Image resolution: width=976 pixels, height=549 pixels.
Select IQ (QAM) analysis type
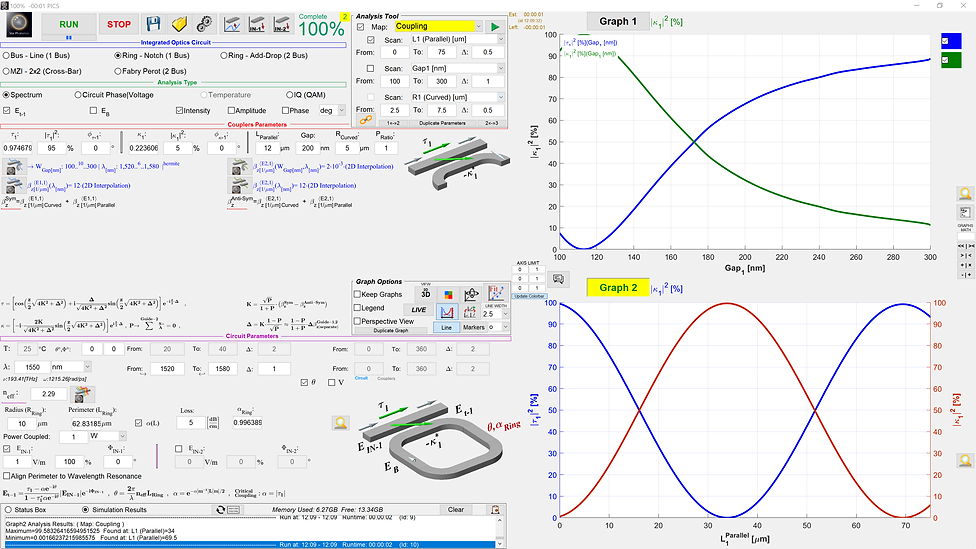[x=306, y=95]
